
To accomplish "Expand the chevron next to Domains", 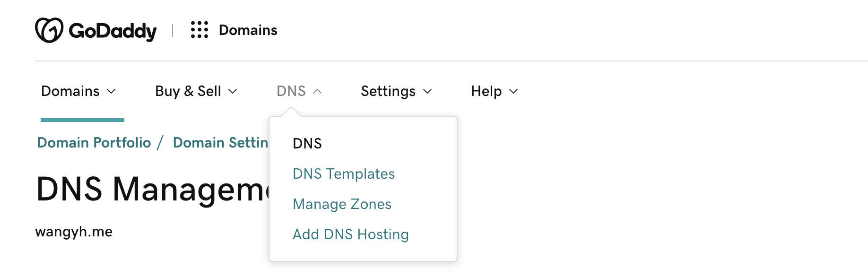I will (x=112, y=91).
